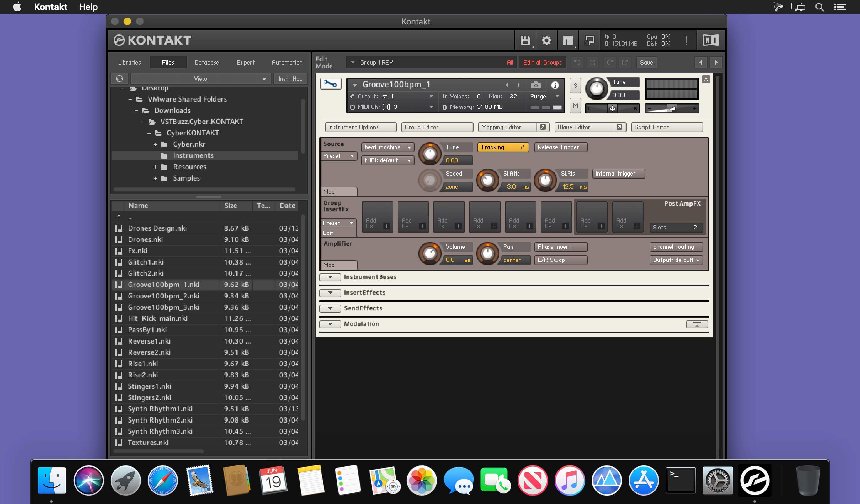Viewport: 860px width, 504px height.
Task: Open Mapping Editor in external window icon
Action: click(x=543, y=127)
